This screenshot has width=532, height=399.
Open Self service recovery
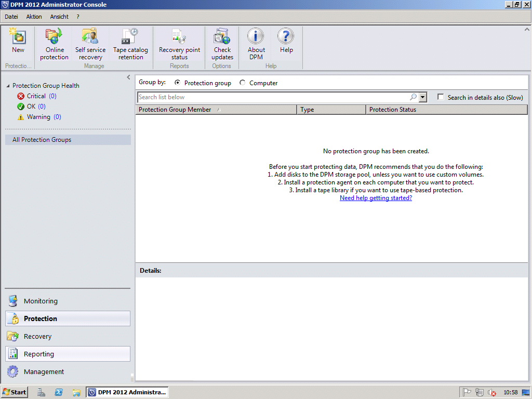tap(90, 44)
